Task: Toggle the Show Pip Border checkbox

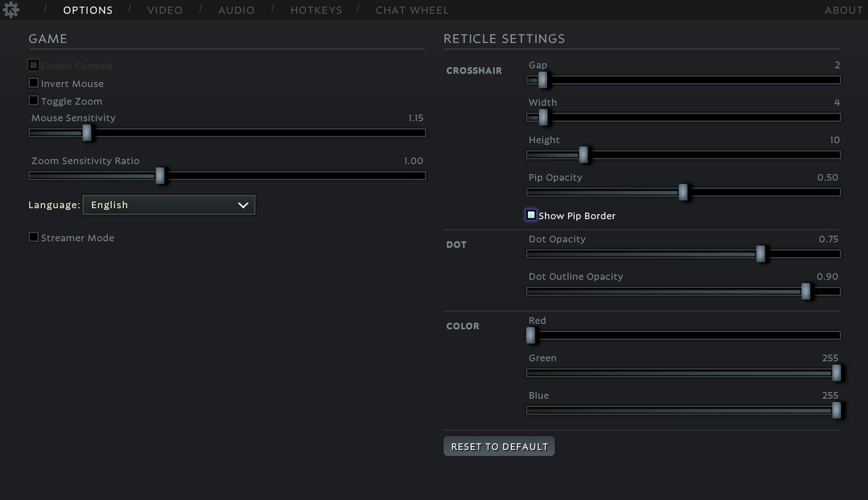Action: (531, 215)
